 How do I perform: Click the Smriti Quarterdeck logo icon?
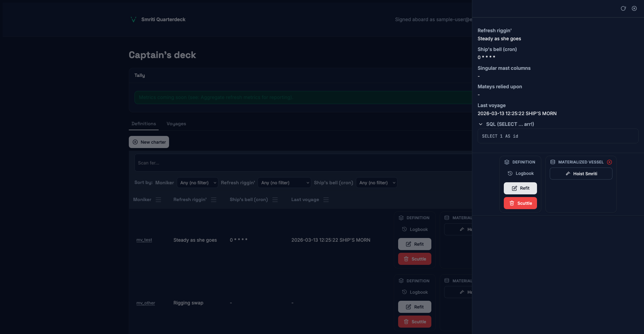pyautogui.click(x=133, y=19)
